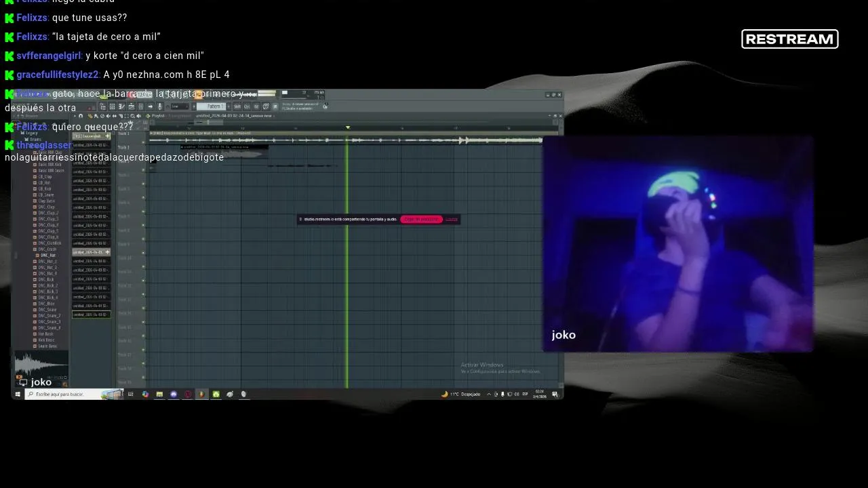Viewport: 868px width, 488px height.
Task: Click the Alt key button in toolbar
Action: click(256, 106)
